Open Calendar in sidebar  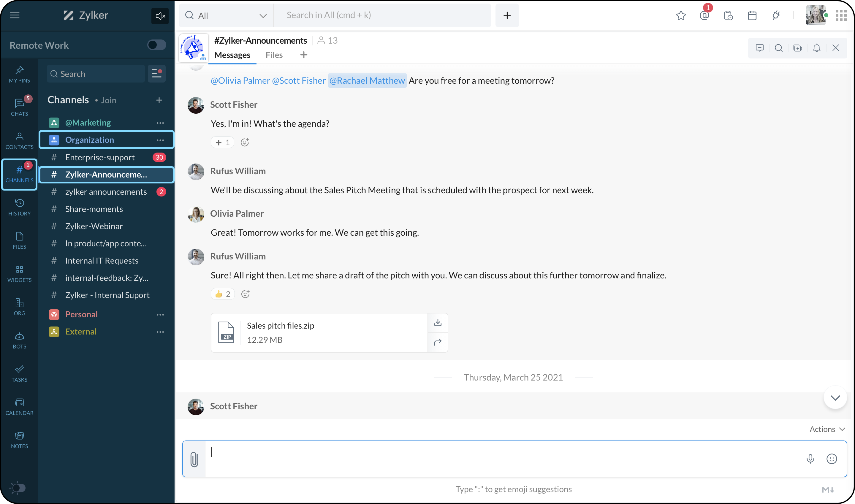pos(19,407)
